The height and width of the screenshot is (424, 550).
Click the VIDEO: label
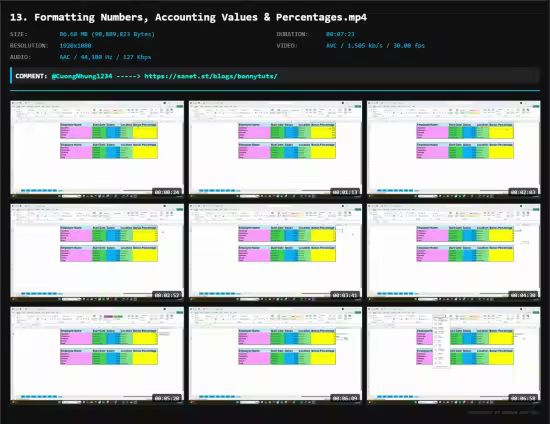coord(287,46)
